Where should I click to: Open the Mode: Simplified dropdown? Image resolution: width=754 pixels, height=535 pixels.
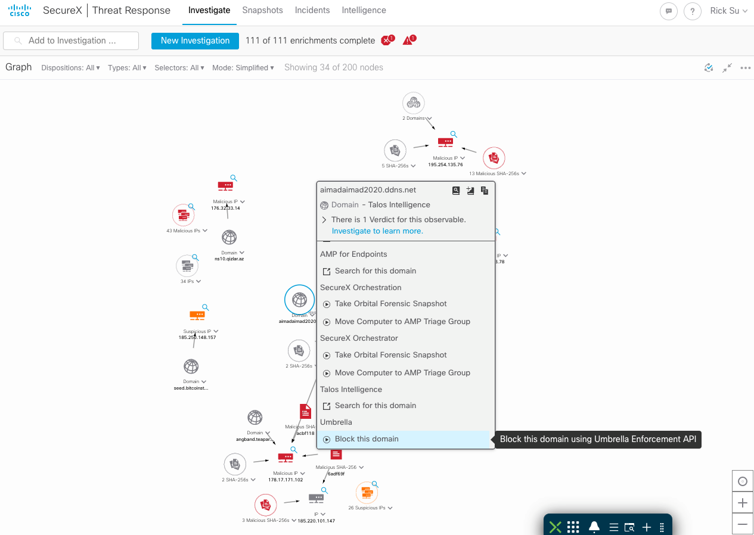243,68
